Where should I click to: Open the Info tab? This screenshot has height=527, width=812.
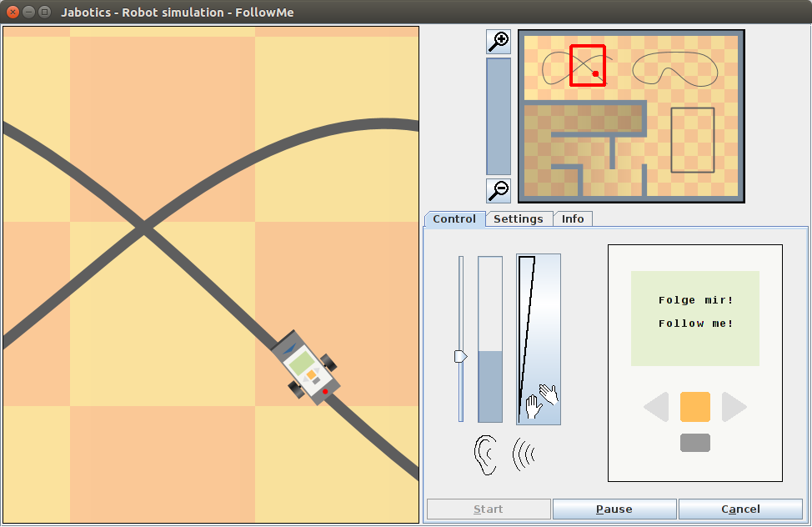click(x=573, y=218)
